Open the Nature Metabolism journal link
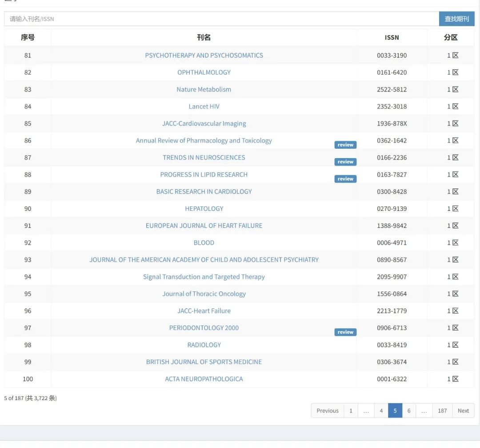The height and width of the screenshot is (448, 480). point(204,89)
